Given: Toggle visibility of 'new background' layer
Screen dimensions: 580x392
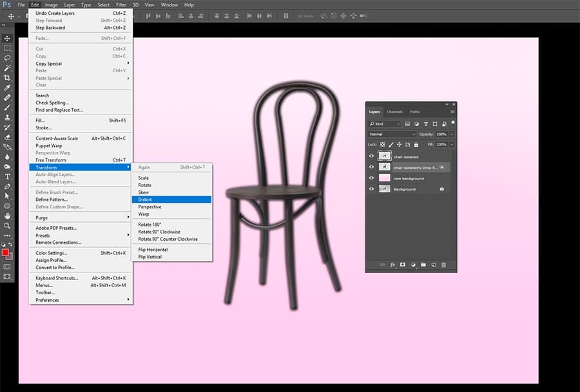Looking at the screenshot, I should pyautogui.click(x=371, y=178).
